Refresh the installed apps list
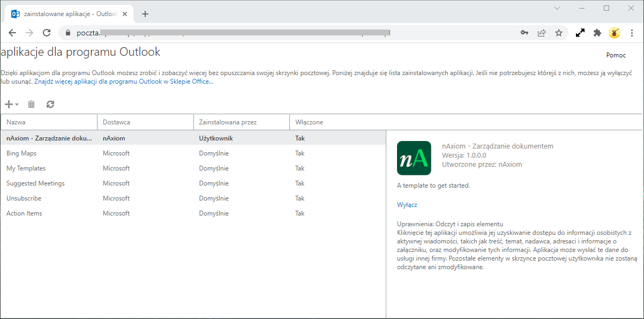The height and width of the screenshot is (319, 644). (x=50, y=105)
